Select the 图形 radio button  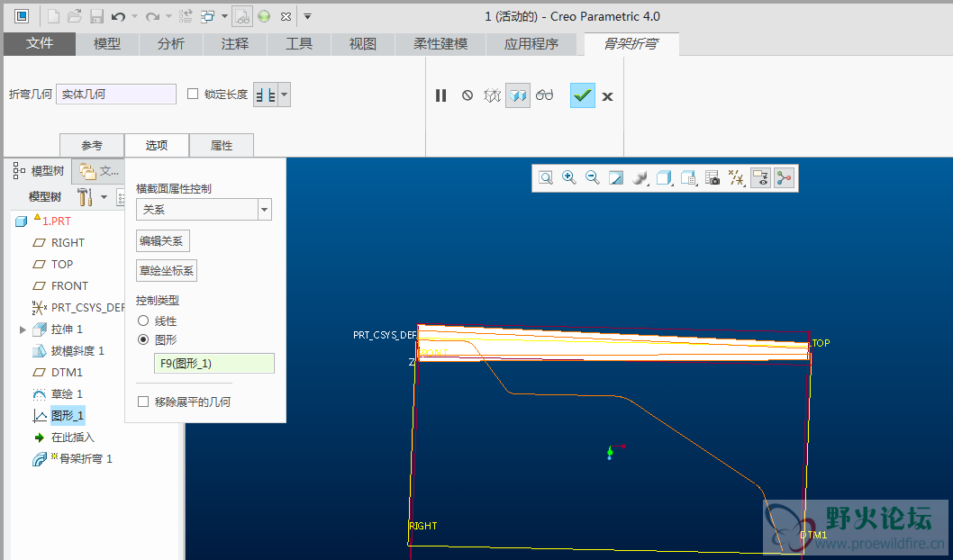tap(143, 339)
